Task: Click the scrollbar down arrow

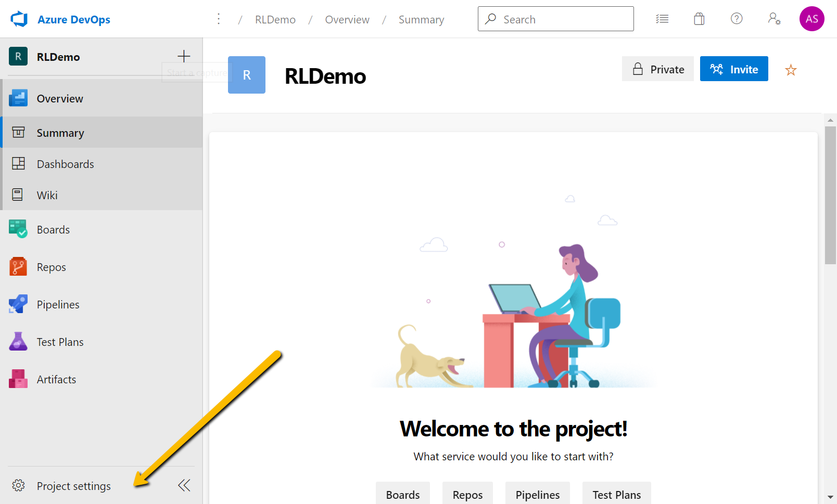Action: 830,498
